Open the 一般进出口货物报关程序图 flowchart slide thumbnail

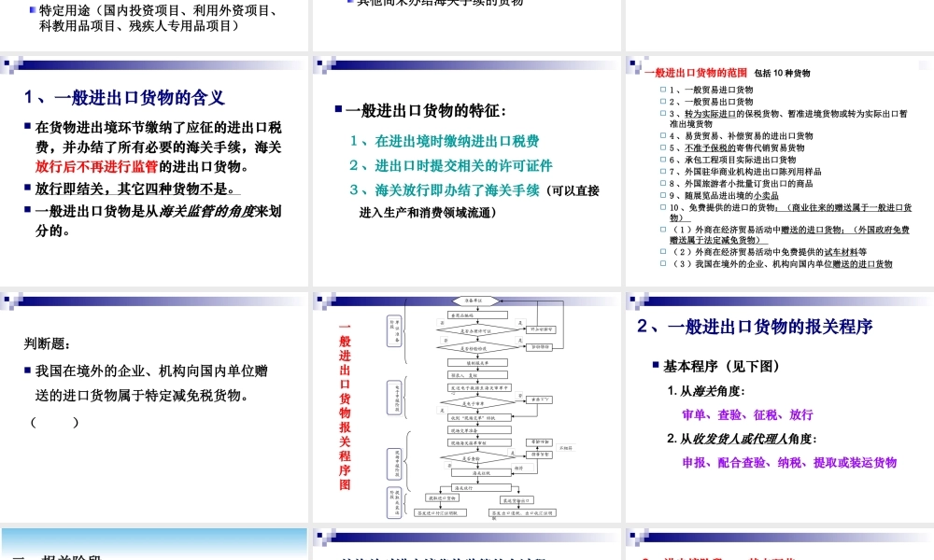[466, 407]
